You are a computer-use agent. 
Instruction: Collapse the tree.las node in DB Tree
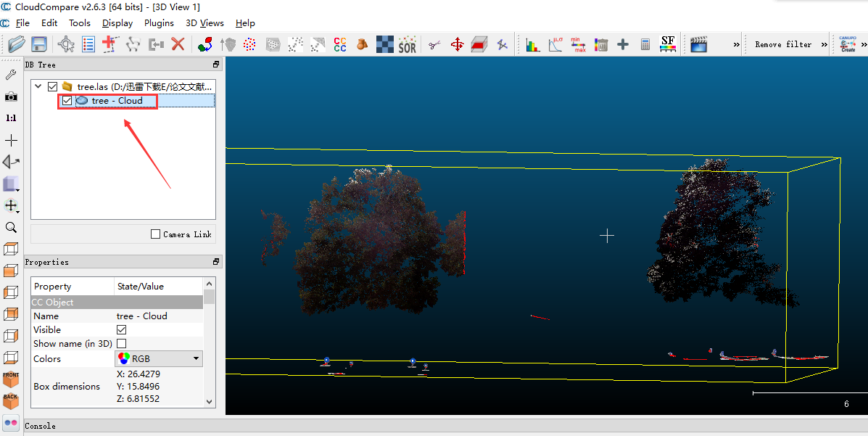(x=38, y=86)
